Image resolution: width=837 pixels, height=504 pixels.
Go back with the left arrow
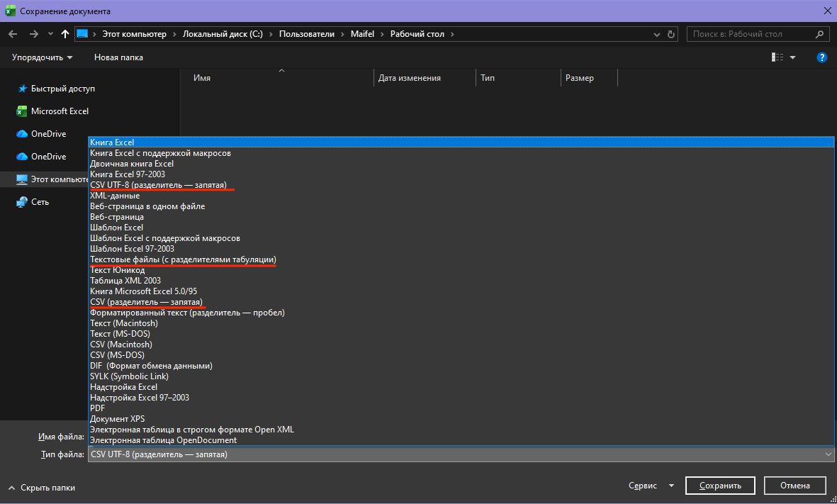(x=13, y=34)
